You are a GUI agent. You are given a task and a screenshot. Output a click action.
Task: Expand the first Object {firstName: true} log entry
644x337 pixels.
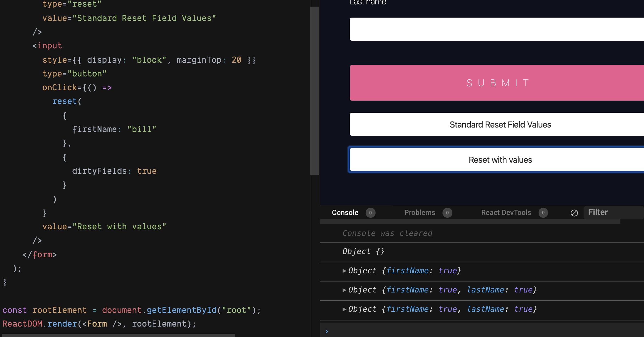(344, 270)
